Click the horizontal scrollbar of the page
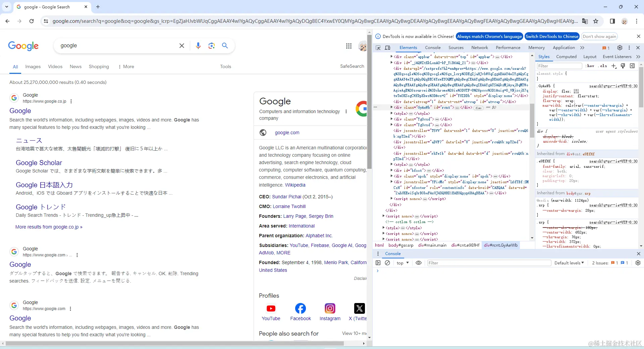Screen dimensions: 644x349 175,343
